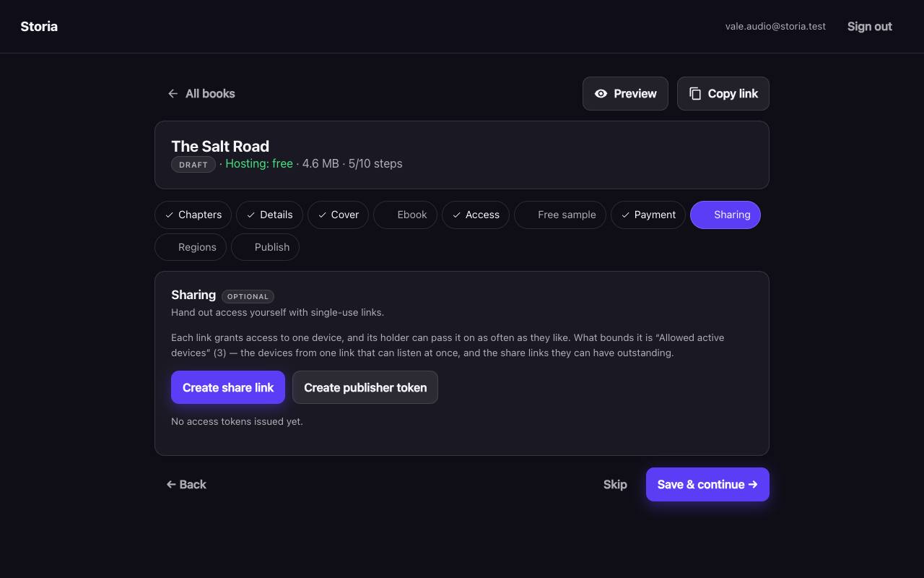Screen dimensions: 924x578
Task: Open the Regions step
Action: click(x=191, y=247)
